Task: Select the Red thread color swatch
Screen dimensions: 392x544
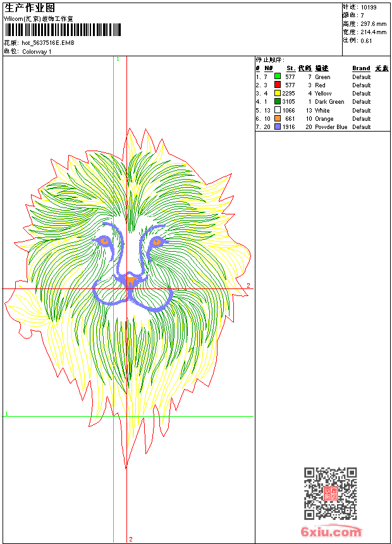Action: [277, 85]
